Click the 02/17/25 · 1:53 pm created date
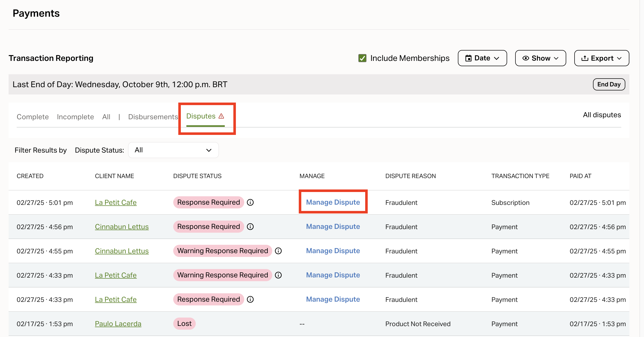The image size is (644, 337). point(45,324)
